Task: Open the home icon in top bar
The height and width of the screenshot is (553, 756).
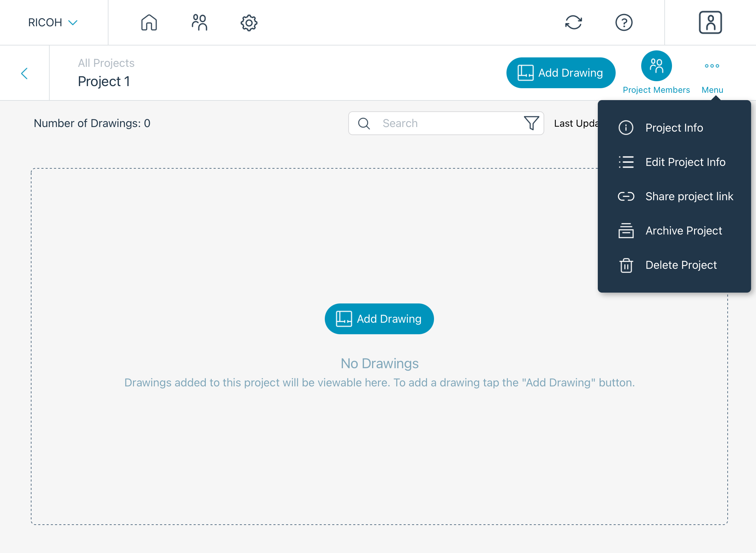Action: [x=149, y=23]
